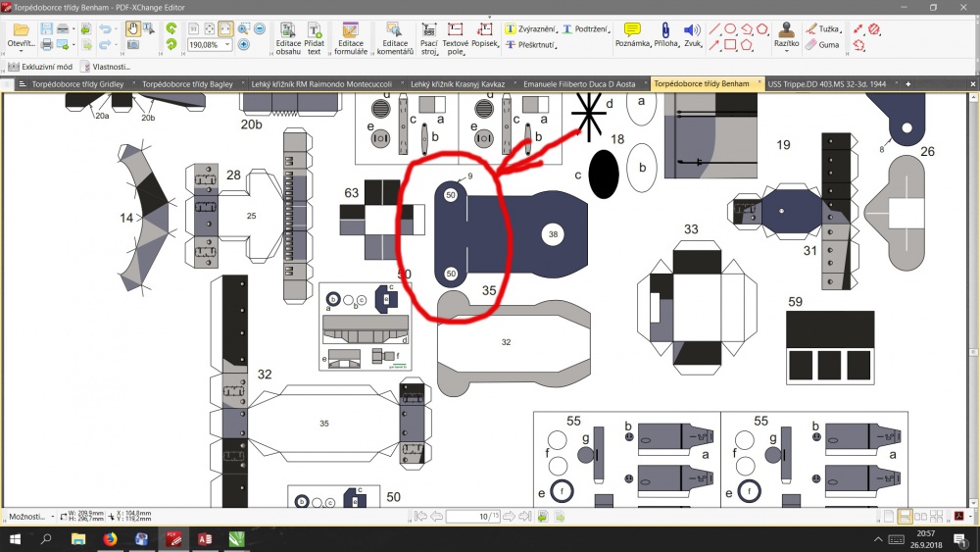
Task: Click the Snapshot camera tool
Action: pyautogui.click(x=132, y=44)
